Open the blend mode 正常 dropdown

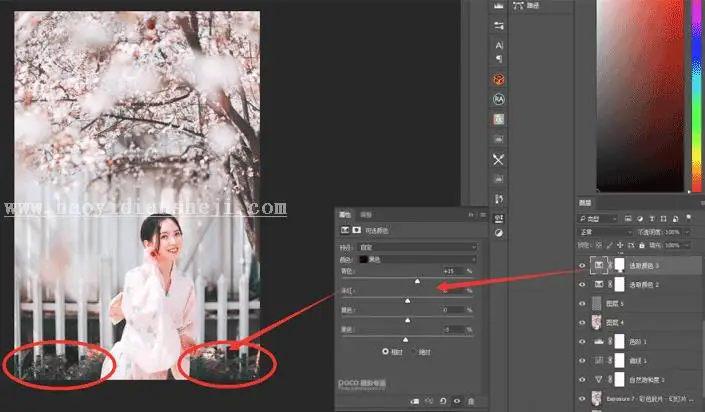(x=605, y=232)
